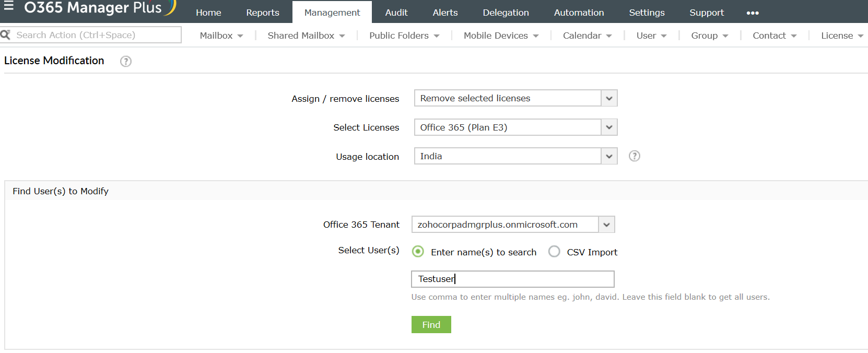The image size is (868, 353).
Task: Open the User submenu
Action: [651, 36]
